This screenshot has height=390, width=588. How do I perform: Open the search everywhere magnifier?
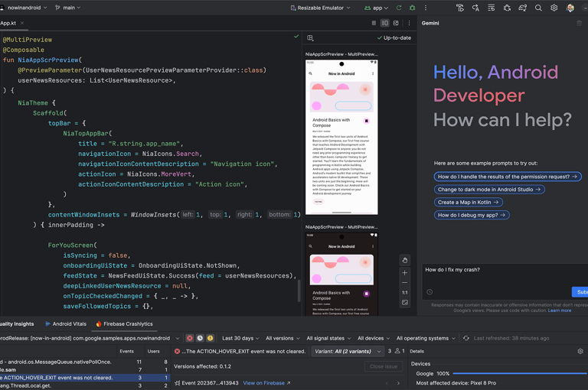[538, 8]
